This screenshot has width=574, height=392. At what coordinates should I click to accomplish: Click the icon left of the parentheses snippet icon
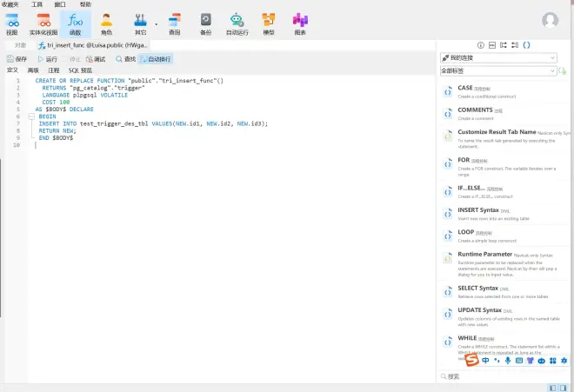(x=515, y=45)
